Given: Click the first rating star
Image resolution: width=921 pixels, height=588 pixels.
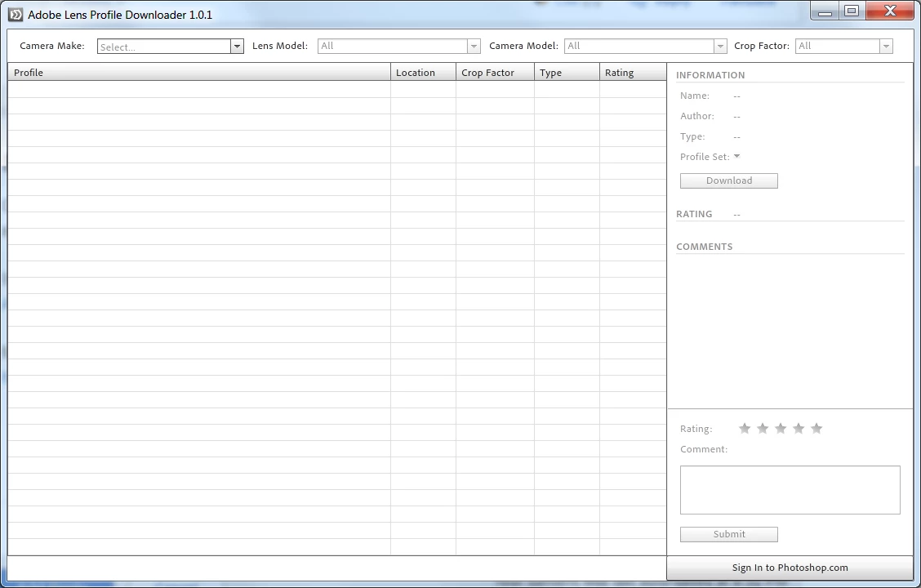Looking at the screenshot, I should click(x=744, y=428).
